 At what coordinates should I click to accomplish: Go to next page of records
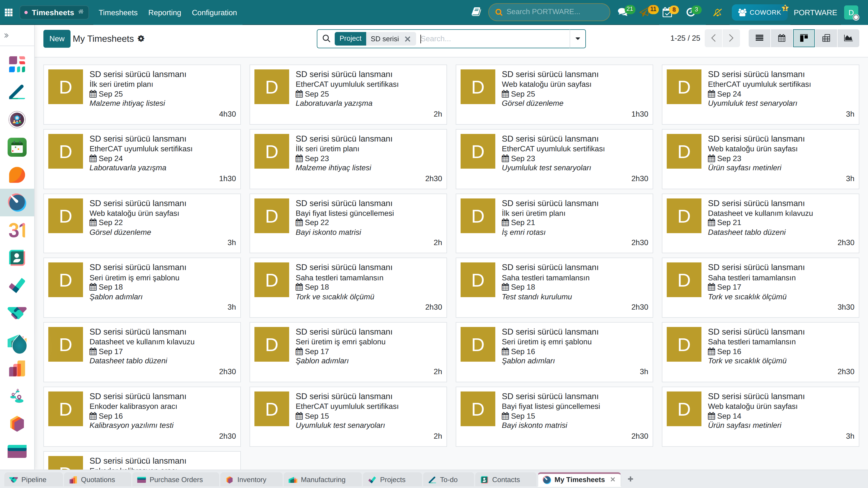click(x=731, y=38)
